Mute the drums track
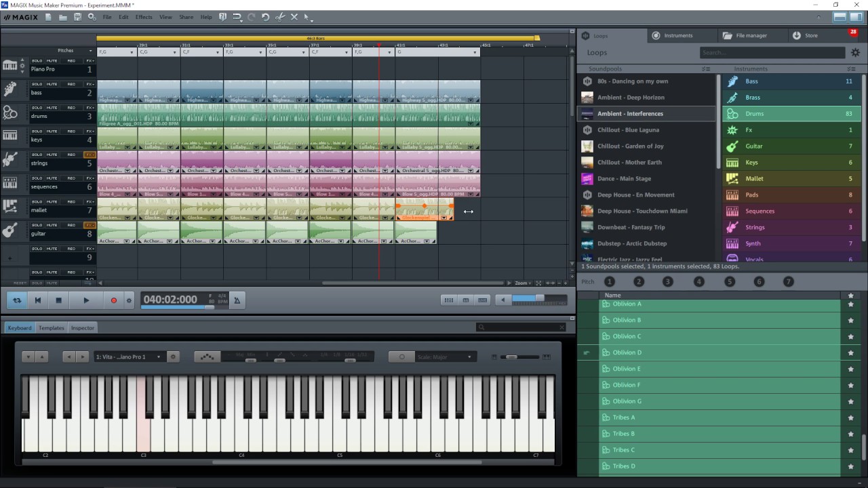This screenshot has height=488, width=868. click(52, 108)
